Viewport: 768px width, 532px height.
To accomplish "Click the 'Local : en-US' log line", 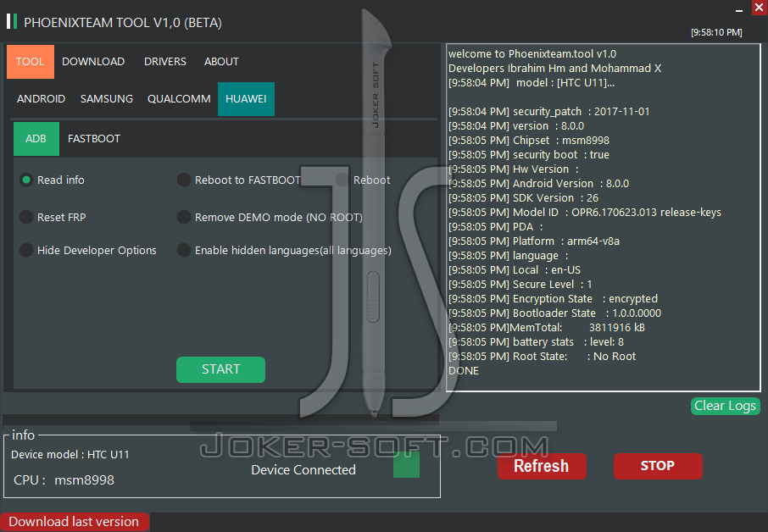I will click(515, 270).
